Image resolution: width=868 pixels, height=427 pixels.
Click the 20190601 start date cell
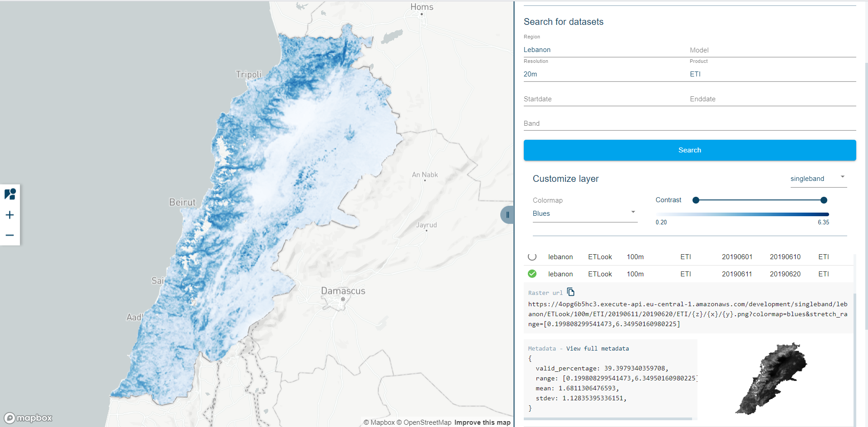coord(737,257)
